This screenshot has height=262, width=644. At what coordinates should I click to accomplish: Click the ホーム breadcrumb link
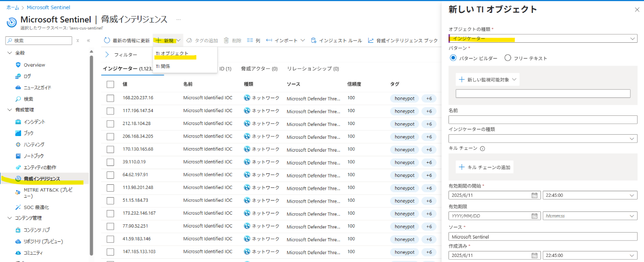coord(13,8)
